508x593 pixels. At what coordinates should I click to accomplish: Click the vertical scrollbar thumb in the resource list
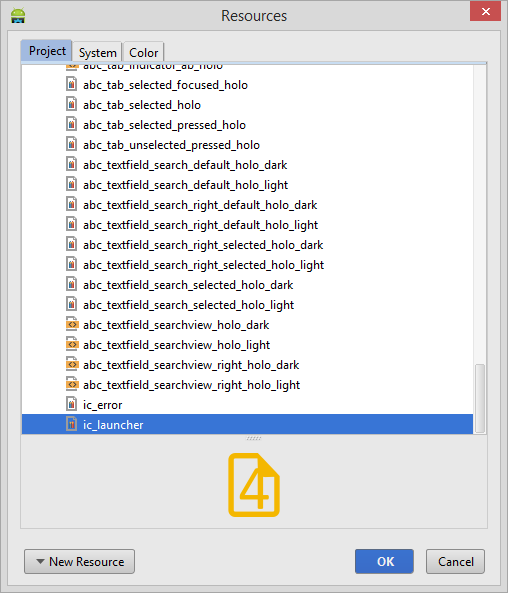[x=480, y=398]
